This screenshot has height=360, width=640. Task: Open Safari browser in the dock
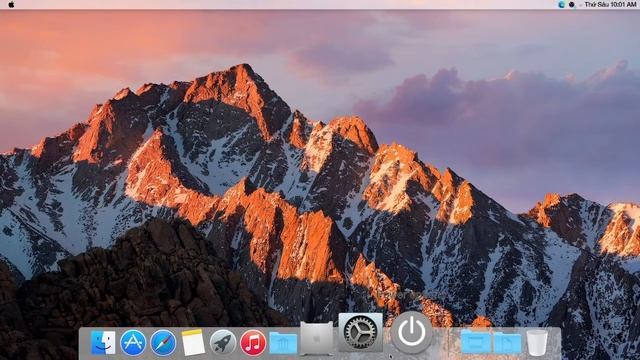coord(163,342)
